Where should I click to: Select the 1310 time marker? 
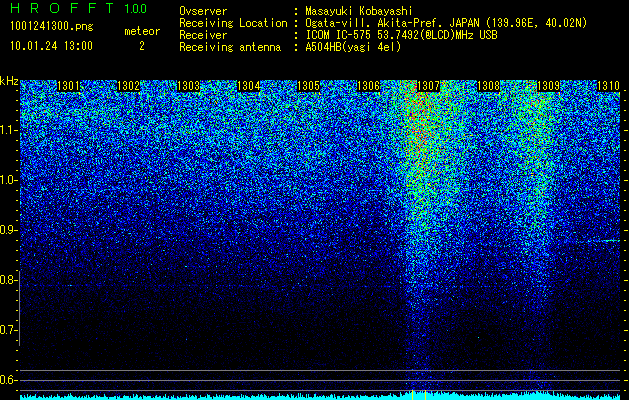609,86
